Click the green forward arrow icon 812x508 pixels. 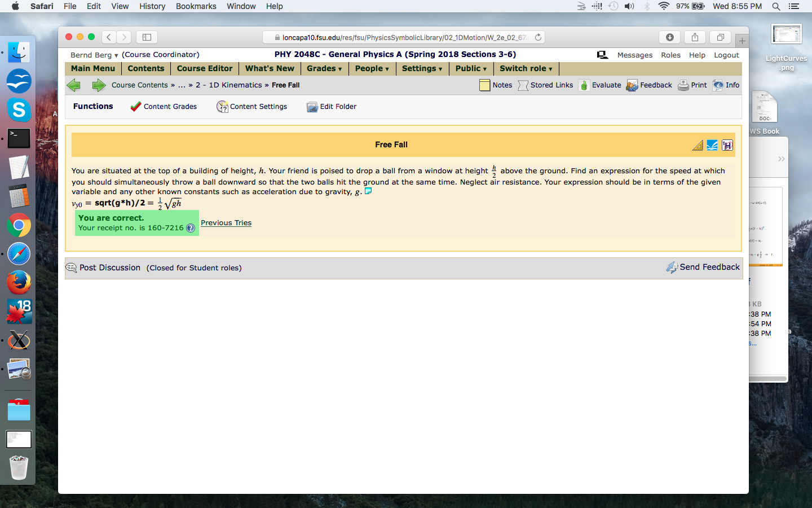point(99,85)
